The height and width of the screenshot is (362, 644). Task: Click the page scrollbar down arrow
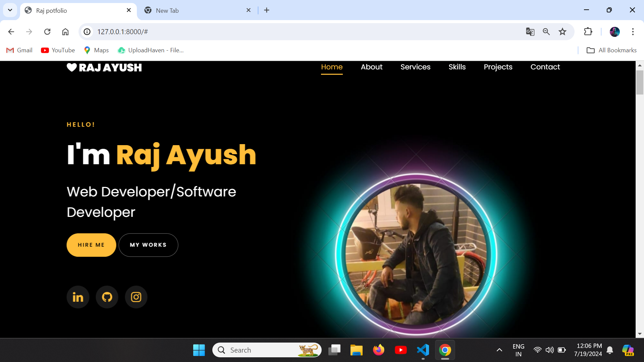point(640,334)
